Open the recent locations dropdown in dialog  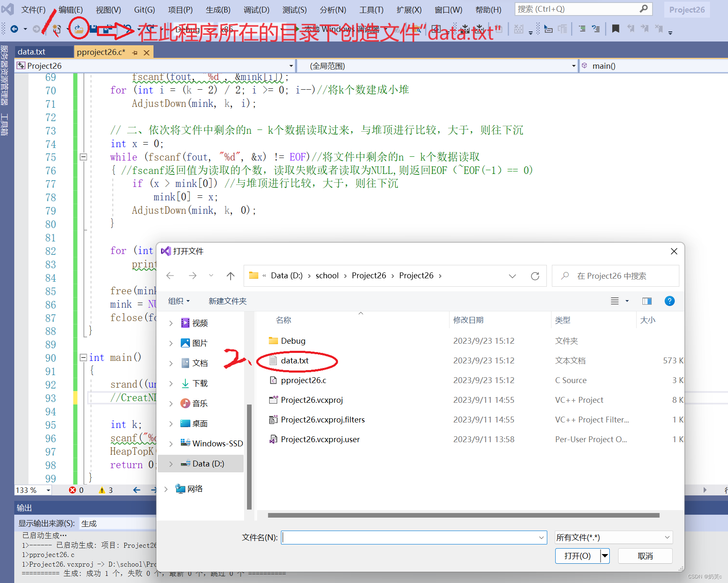[x=211, y=275]
